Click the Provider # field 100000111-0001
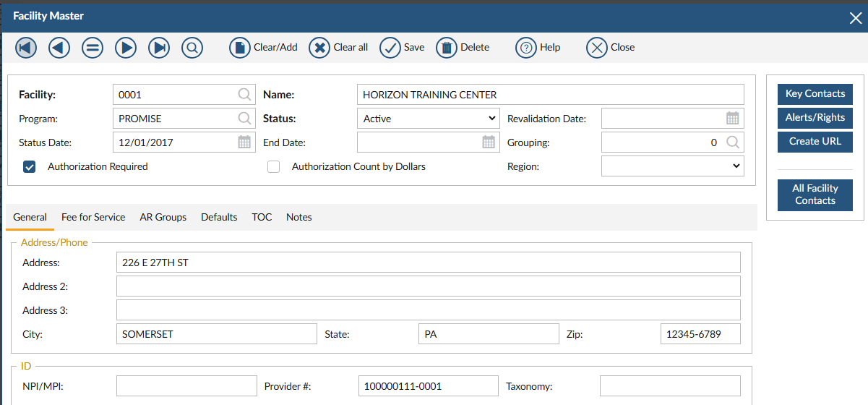Viewport: 868px width, 405px height. pyautogui.click(x=429, y=385)
